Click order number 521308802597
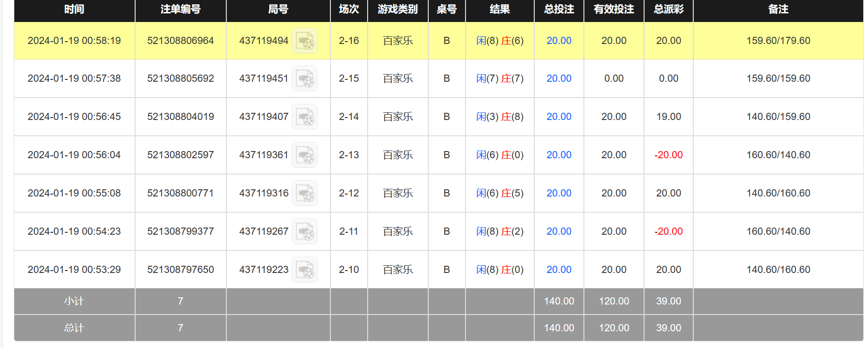 tap(180, 155)
